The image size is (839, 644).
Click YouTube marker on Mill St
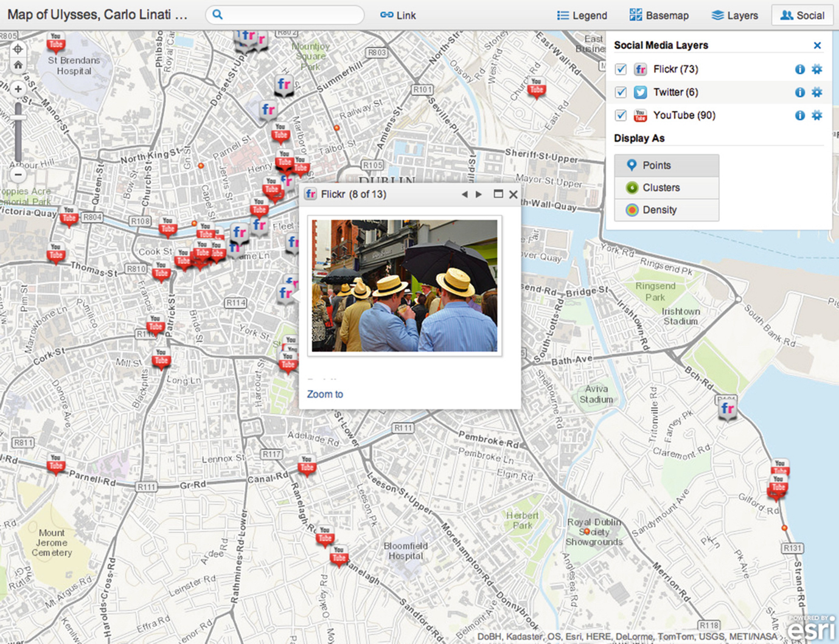(x=161, y=359)
